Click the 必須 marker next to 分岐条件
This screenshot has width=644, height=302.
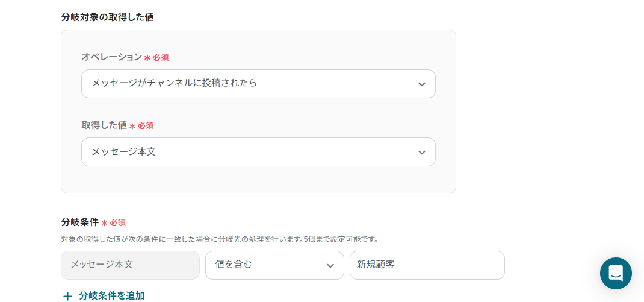tap(117, 223)
